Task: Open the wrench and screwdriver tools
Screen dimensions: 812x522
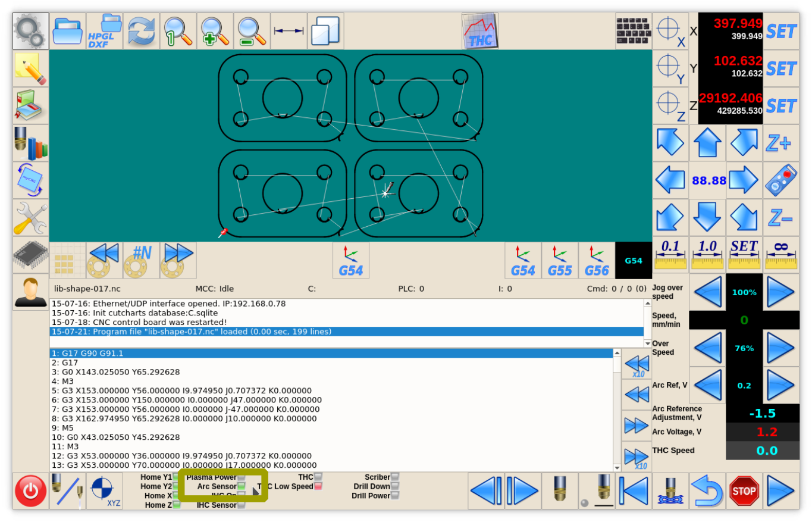Action: click(30, 217)
